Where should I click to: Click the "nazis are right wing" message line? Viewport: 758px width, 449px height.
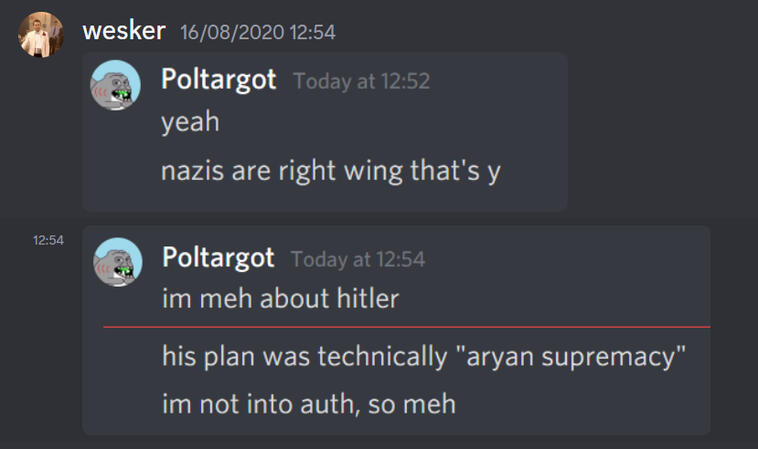tap(331, 171)
